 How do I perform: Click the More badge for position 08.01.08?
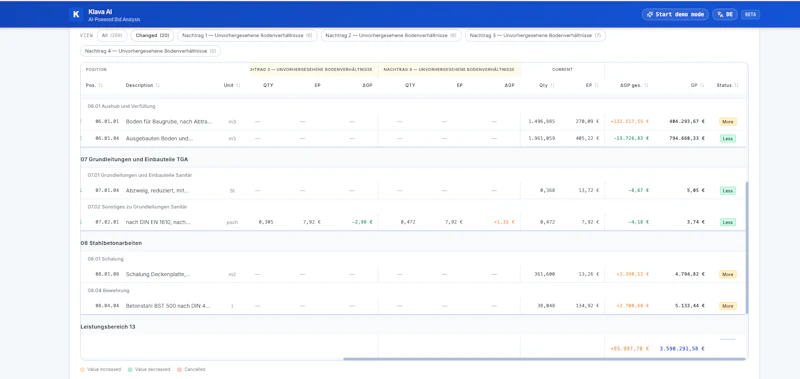tap(728, 274)
